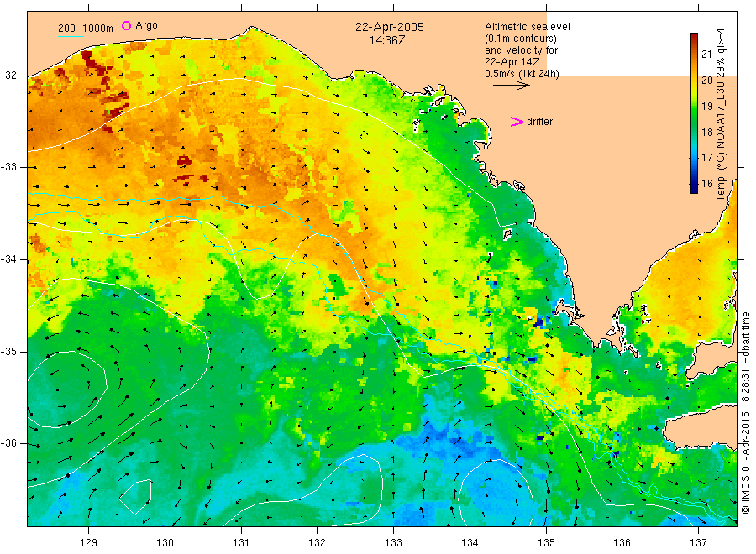Click the color bar value '18'
This screenshot has height=554, width=756.
click(706, 132)
